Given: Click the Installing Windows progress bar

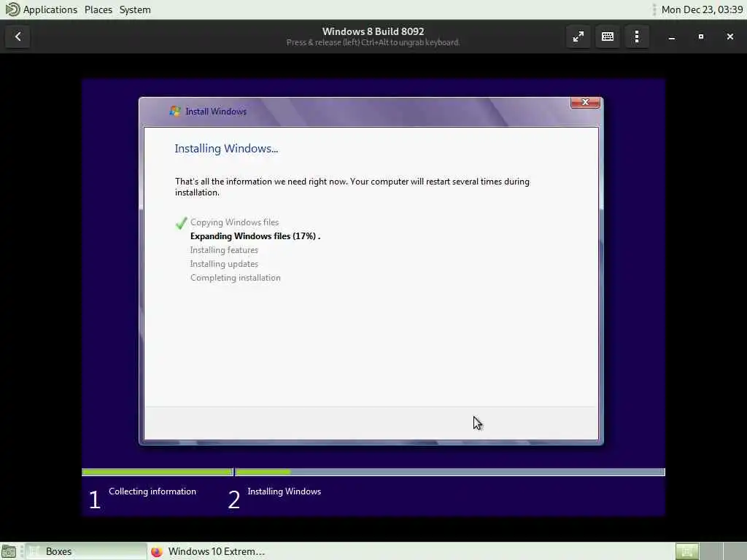Looking at the screenshot, I should [x=449, y=472].
